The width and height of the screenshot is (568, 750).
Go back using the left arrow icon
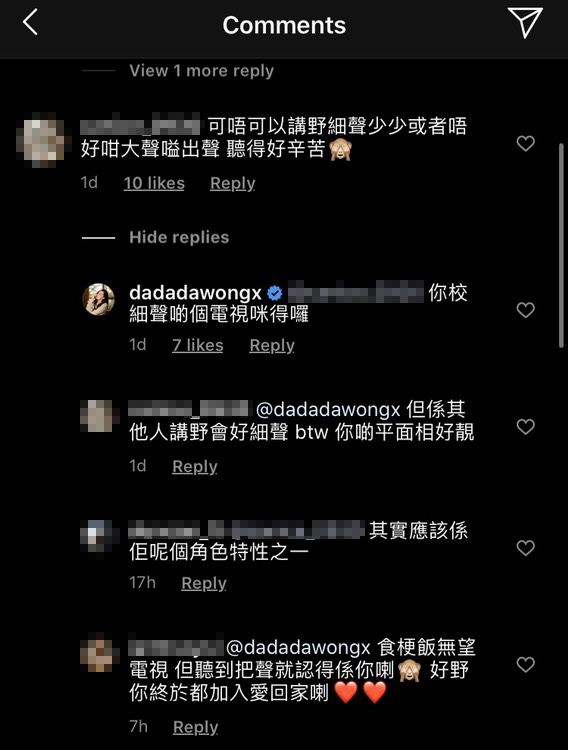tap(30, 22)
